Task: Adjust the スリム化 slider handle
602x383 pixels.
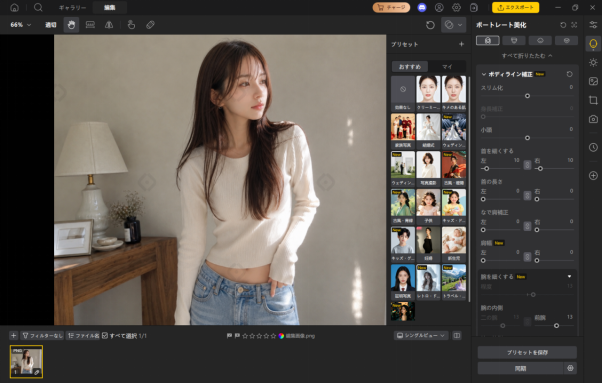Action: [x=527, y=96]
